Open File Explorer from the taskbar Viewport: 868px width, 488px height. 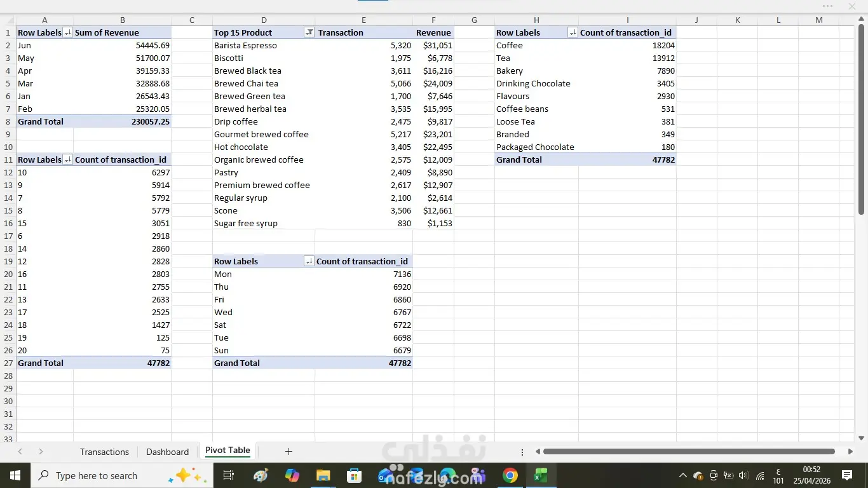tap(323, 475)
